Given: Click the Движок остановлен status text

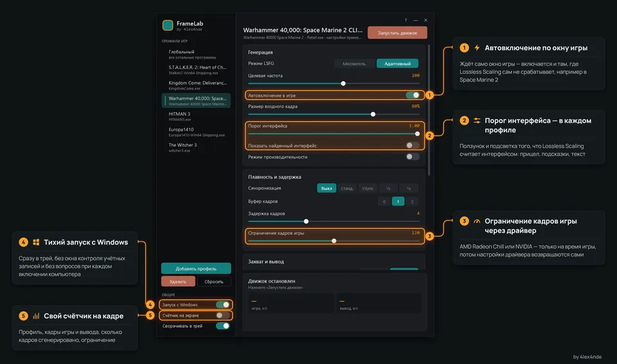Looking at the screenshot, I should [x=271, y=281].
